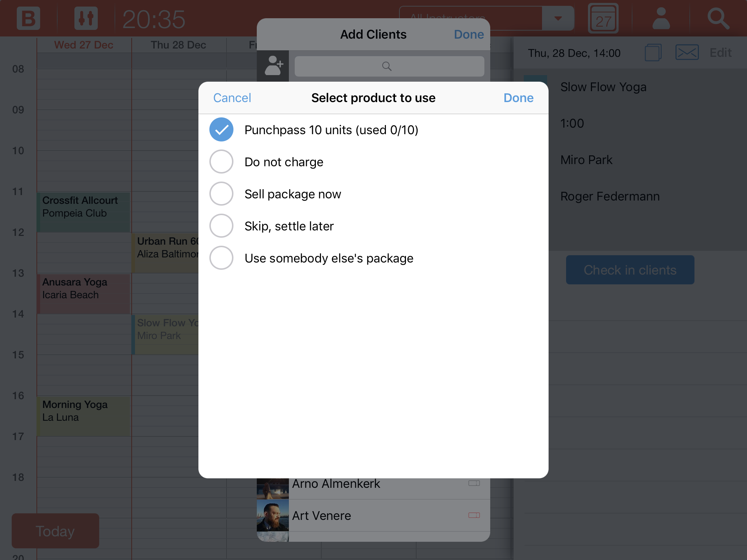Open the filter sliders settings icon

86,18
